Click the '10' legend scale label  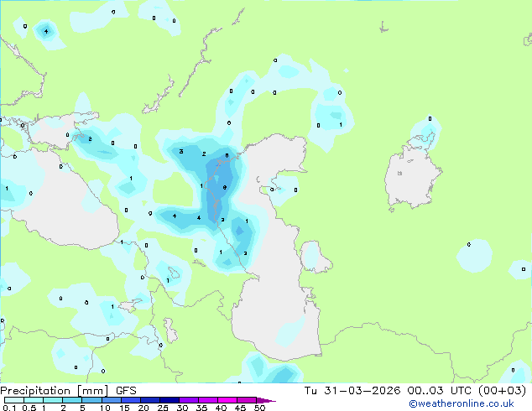click(x=105, y=408)
